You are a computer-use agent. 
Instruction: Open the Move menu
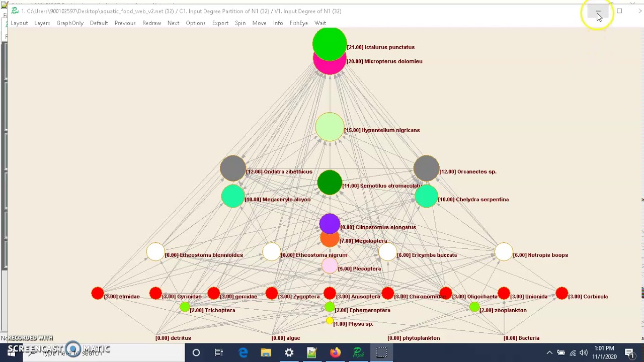[259, 23]
